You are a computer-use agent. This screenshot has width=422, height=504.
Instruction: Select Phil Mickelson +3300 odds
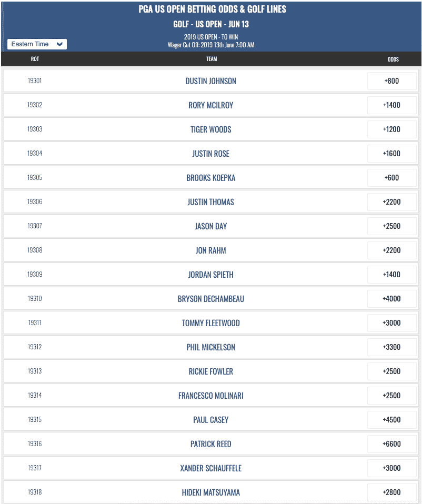392,347
